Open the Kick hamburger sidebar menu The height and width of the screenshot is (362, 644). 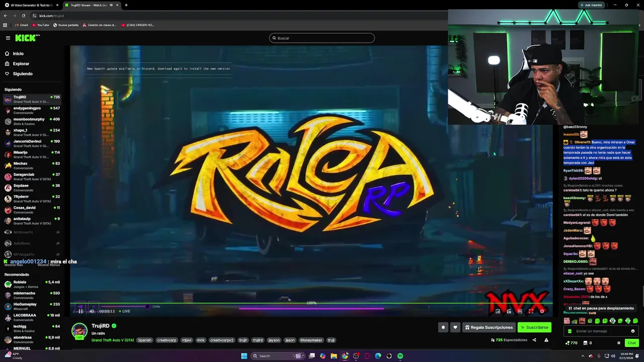point(8,38)
